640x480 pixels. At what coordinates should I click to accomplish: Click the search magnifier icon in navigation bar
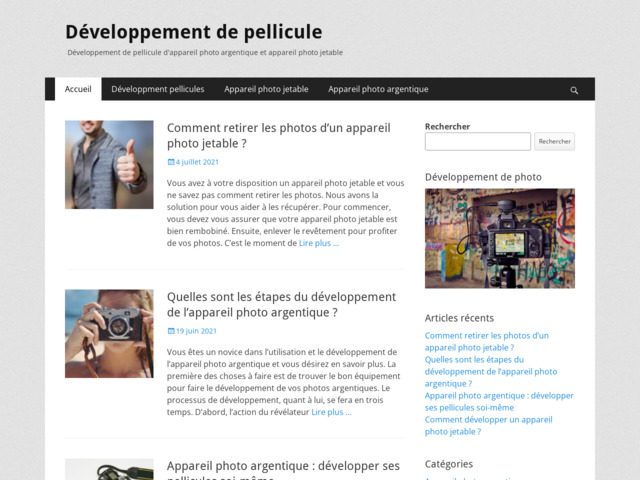(x=574, y=90)
